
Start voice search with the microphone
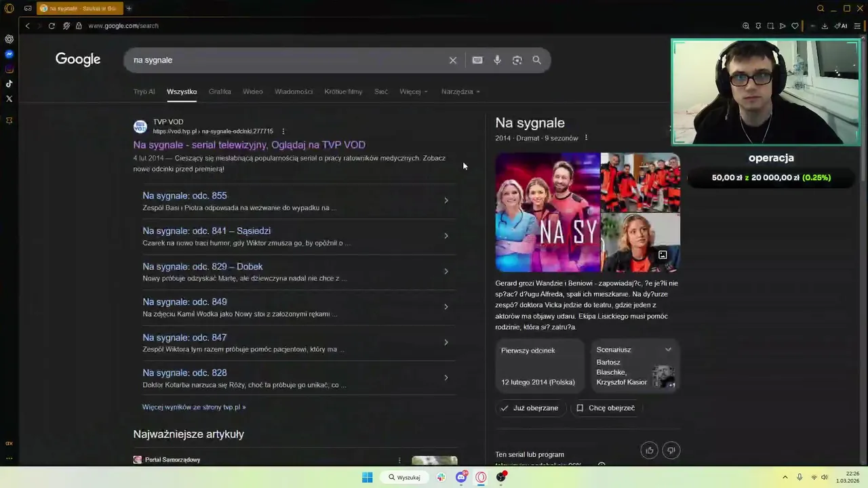tap(497, 60)
